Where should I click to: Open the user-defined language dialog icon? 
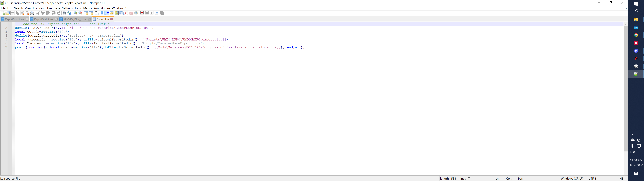[112, 13]
